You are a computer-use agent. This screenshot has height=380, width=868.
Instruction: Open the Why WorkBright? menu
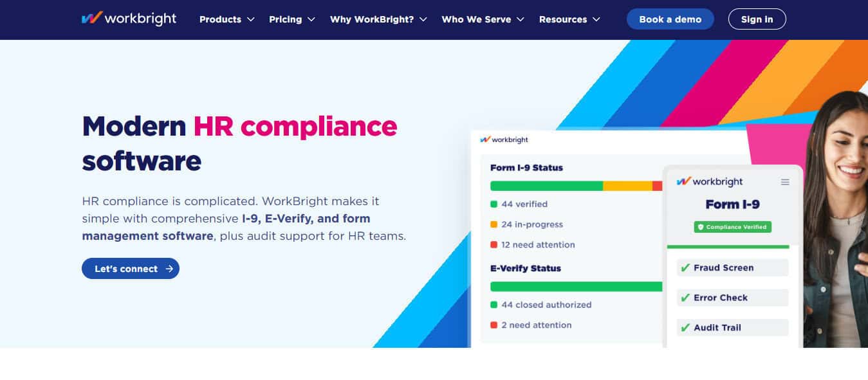[378, 19]
